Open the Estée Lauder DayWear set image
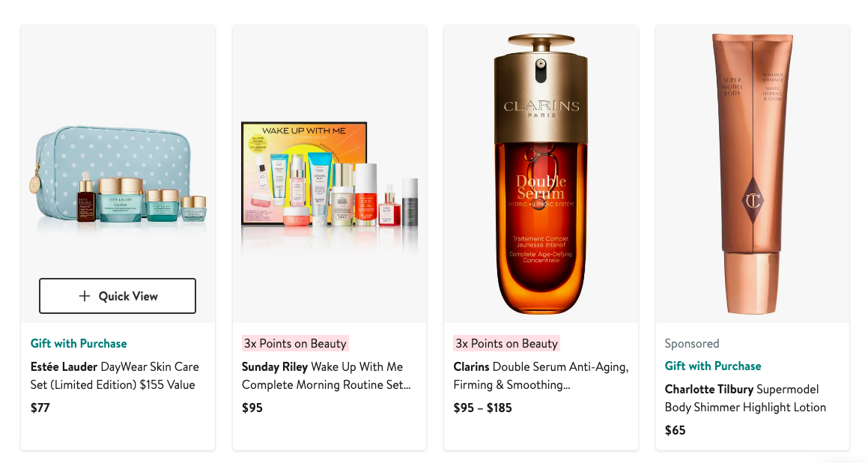The height and width of the screenshot is (463, 868). (118, 174)
